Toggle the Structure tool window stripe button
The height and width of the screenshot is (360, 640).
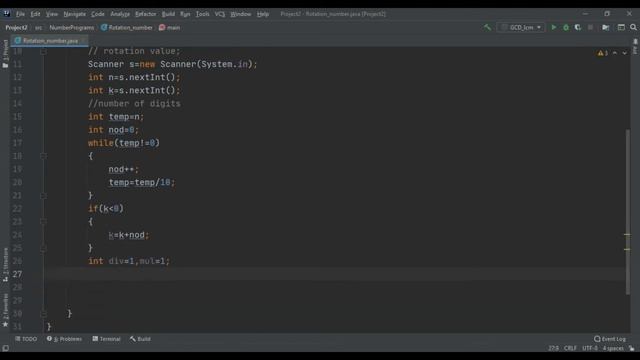click(5, 264)
